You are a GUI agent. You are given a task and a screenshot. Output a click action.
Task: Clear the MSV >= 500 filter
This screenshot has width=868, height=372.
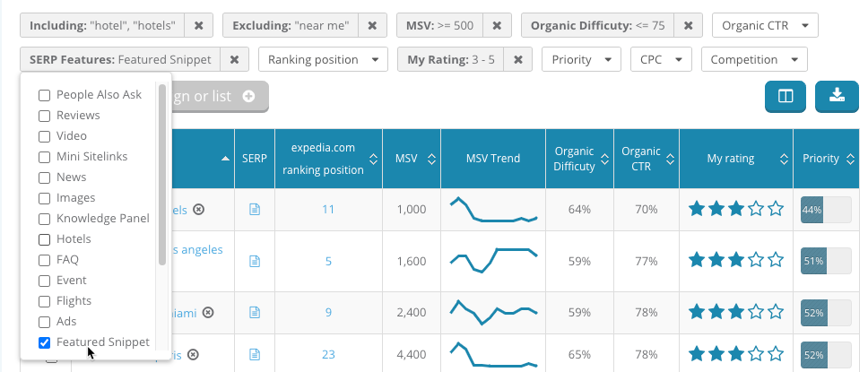pyautogui.click(x=497, y=26)
